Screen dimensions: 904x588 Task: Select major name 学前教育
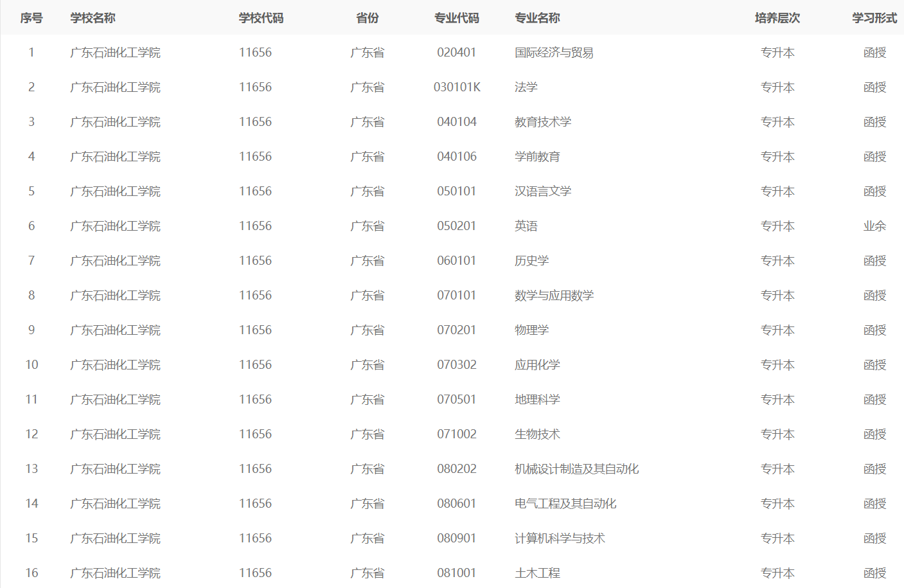pos(537,157)
